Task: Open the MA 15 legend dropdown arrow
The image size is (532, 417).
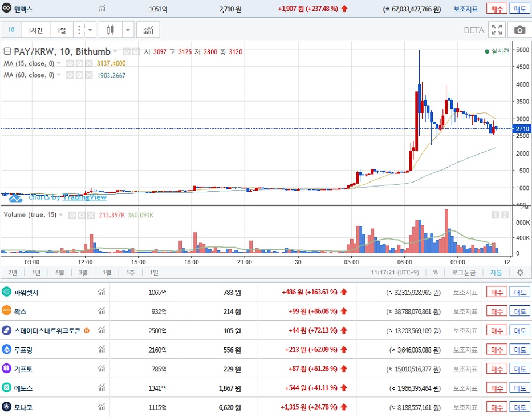Action: pyautogui.click(x=59, y=63)
